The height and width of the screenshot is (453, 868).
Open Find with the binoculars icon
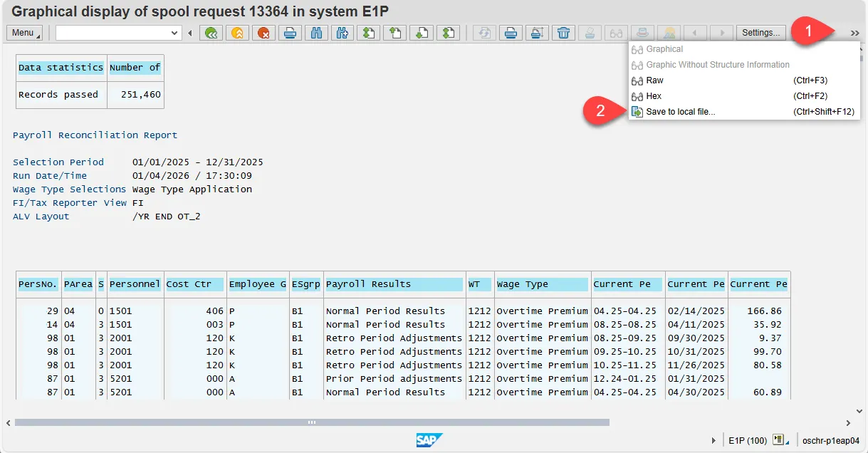(316, 33)
